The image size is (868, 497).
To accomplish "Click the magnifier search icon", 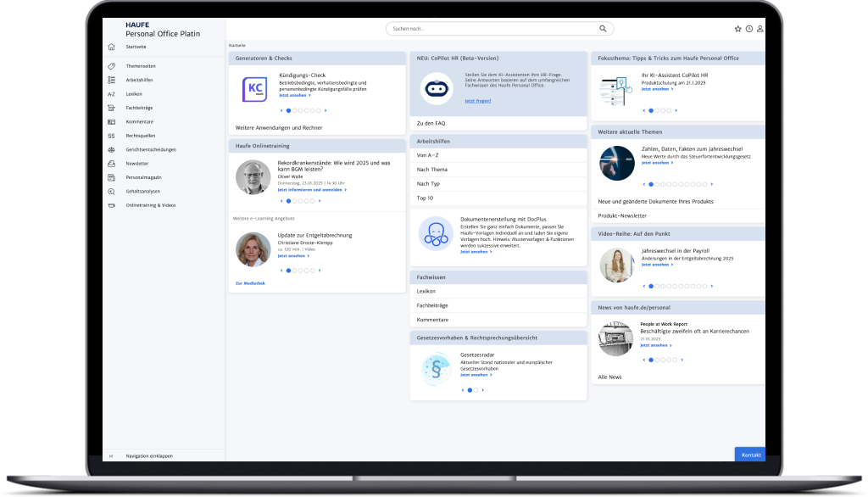I will click(603, 29).
